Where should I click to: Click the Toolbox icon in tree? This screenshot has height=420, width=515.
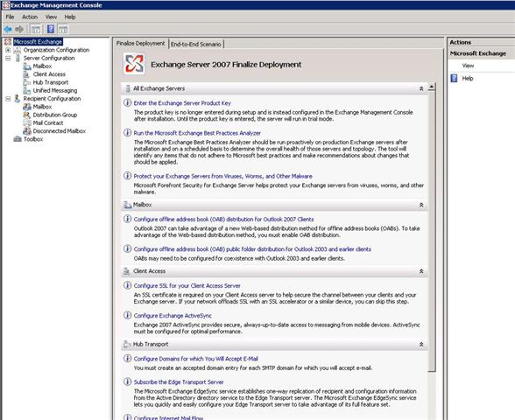pyautogui.click(x=18, y=139)
